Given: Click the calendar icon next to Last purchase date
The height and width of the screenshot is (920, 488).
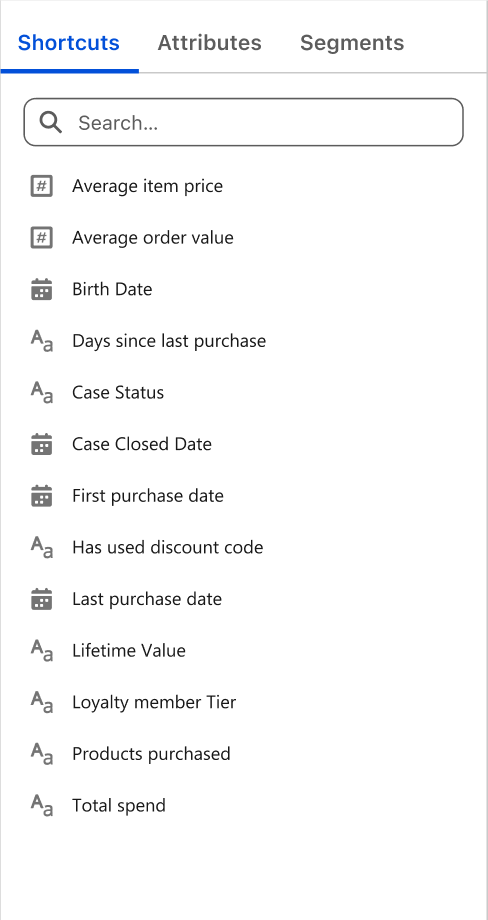Looking at the screenshot, I should (42, 600).
